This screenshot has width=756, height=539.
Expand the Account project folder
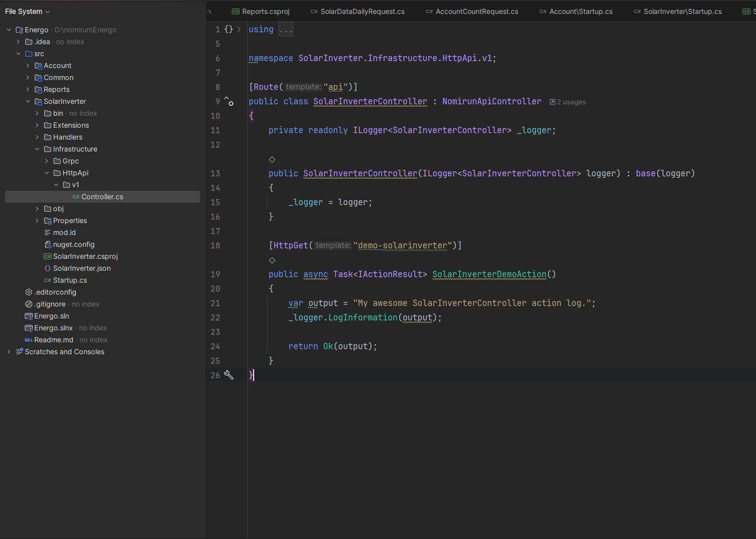[28, 66]
